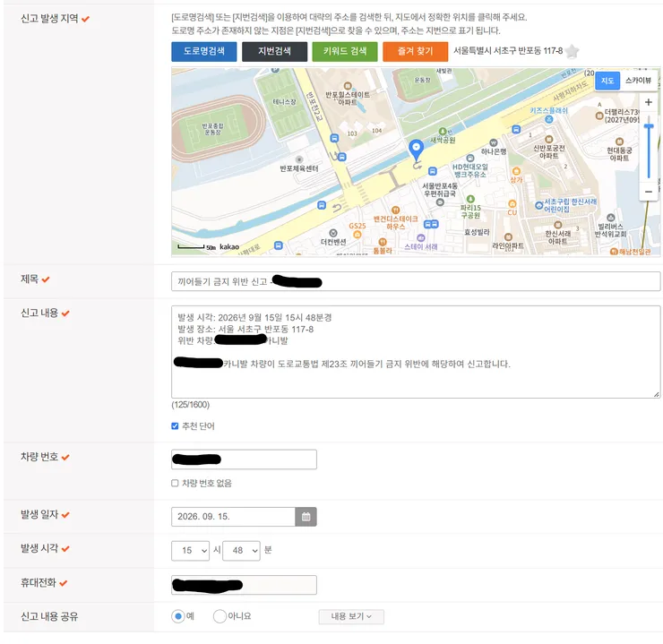The image size is (663, 644).
Task: Zoom in with the map plus button
Action: pyautogui.click(x=648, y=102)
